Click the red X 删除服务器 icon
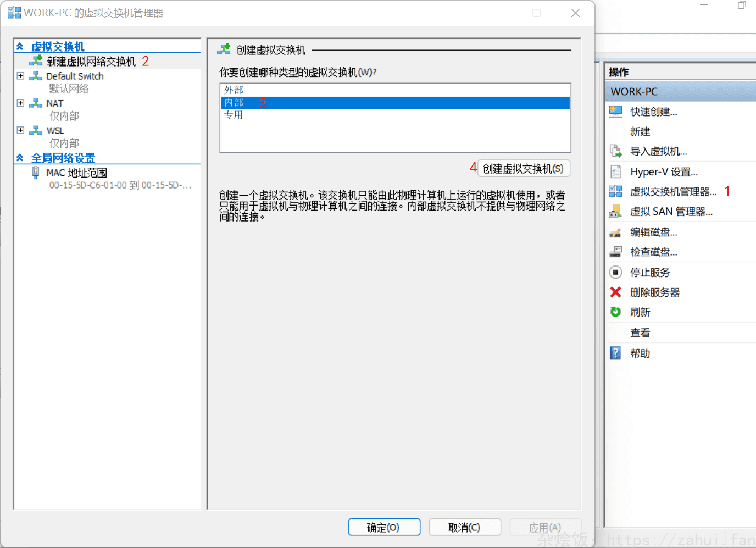Image resolution: width=756 pixels, height=548 pixels. pyautogui.click(x=615, y=292)
